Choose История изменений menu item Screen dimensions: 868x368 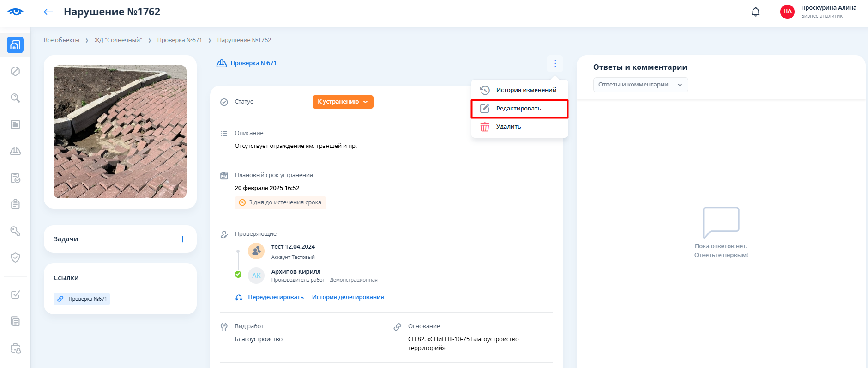point(526,90)
